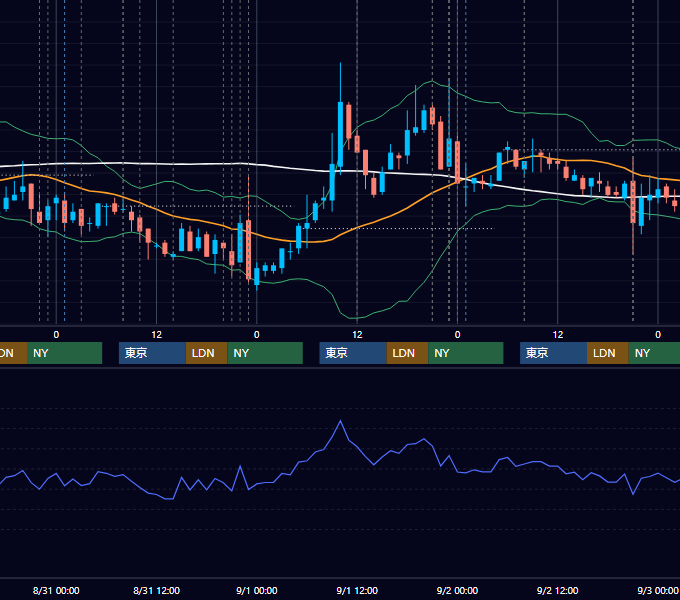Select the NY block following 9/2 LDN
Screen dimensions: 680x600
tap(654, 353)
